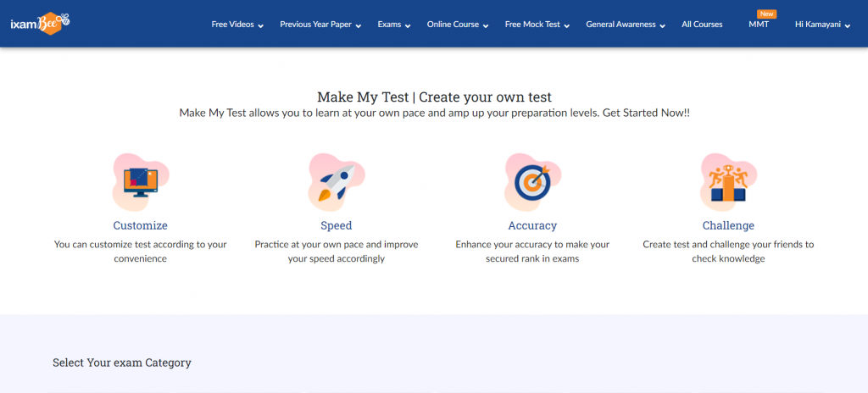The height and width of the screenshot is (393, 868).
Task: Open the Free Videos menu
Action: 232,25
